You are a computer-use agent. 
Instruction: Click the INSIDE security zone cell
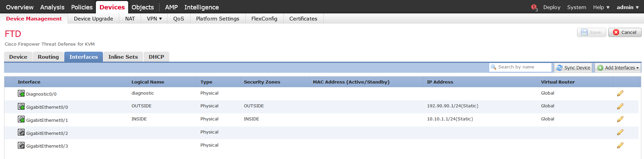coord(251,119)
